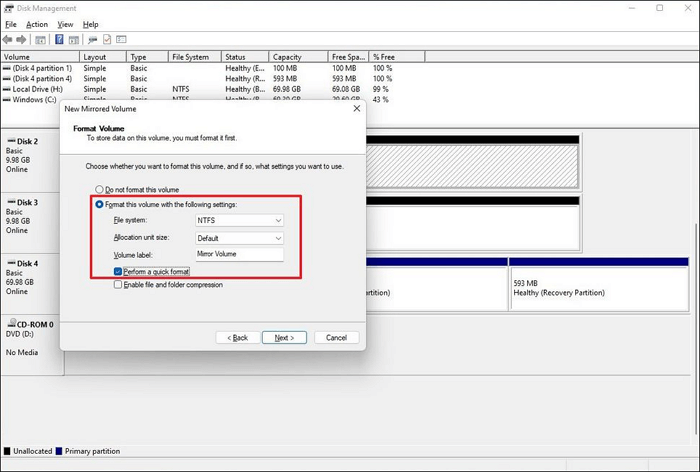Sort by File System column header
The height and width of the screenshot is (472, 700).
tap(195, 57)
